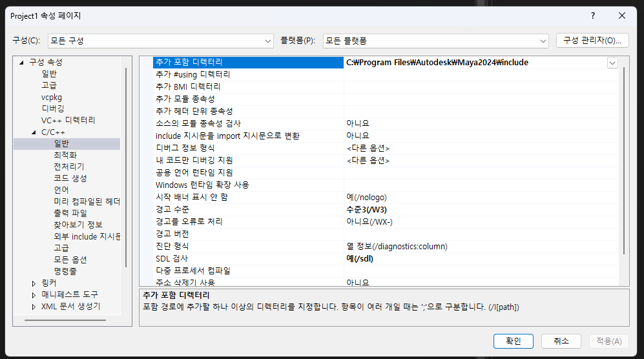
Task: Select the 경고 수준 property
Action: coord(248,209)
